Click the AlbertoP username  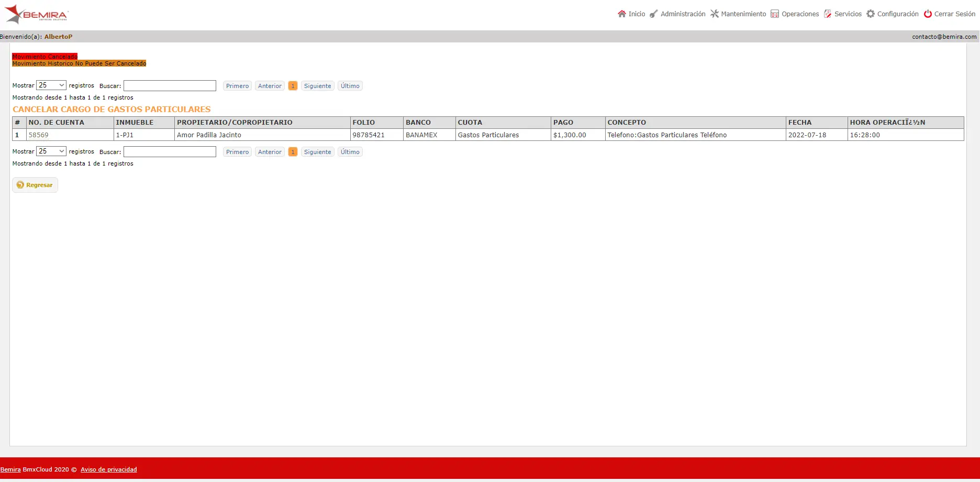[58, 37]
